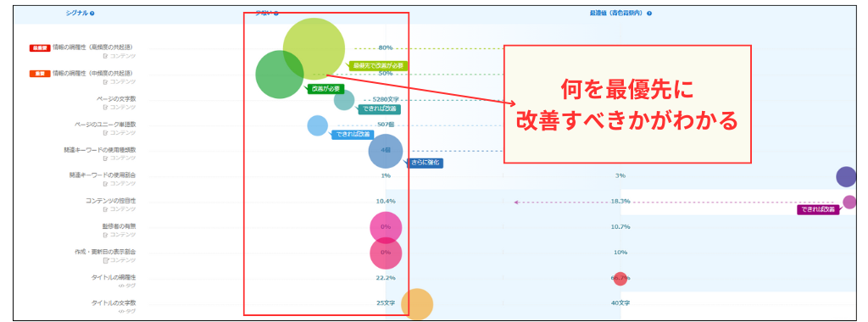868x322 pixels.
Task: Click コンテンツ icon under 情報の網羅性(中頻度の共起語)
Action: pos(105,81)
